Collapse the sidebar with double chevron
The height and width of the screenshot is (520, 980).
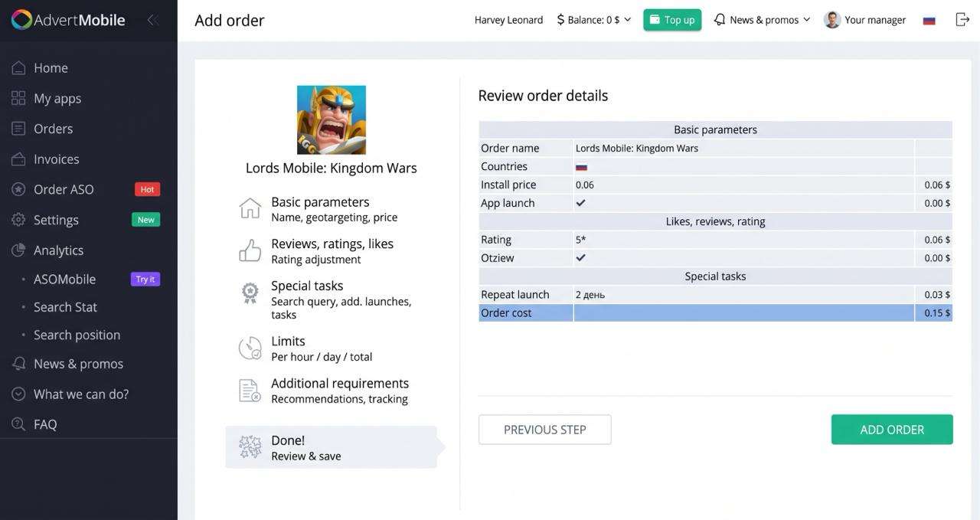click(x=152, y=20)
